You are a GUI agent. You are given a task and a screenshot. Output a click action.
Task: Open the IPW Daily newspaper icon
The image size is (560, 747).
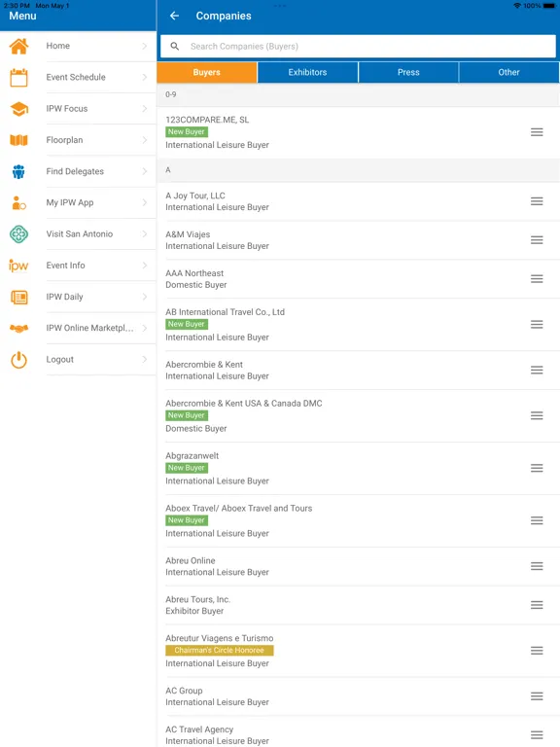(19, 298)
